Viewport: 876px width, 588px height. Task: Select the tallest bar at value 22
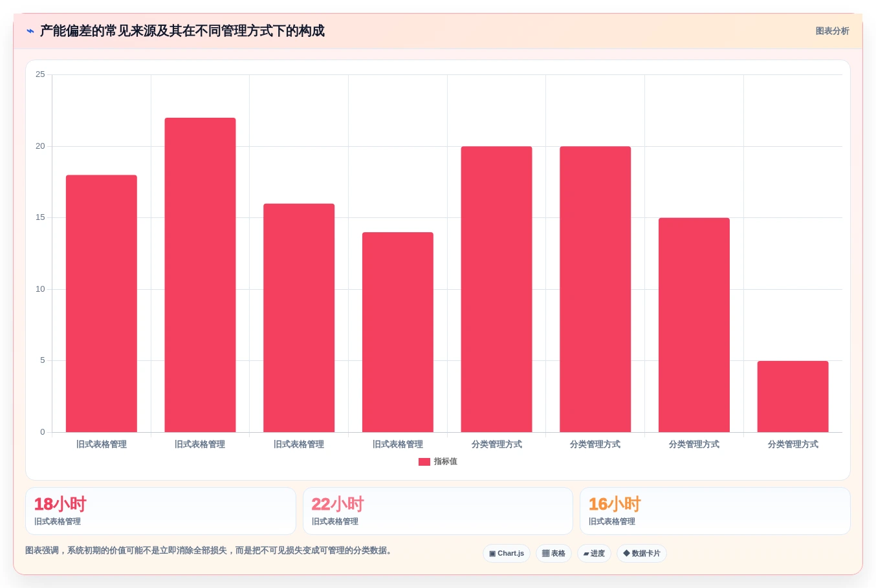[200, 275]
